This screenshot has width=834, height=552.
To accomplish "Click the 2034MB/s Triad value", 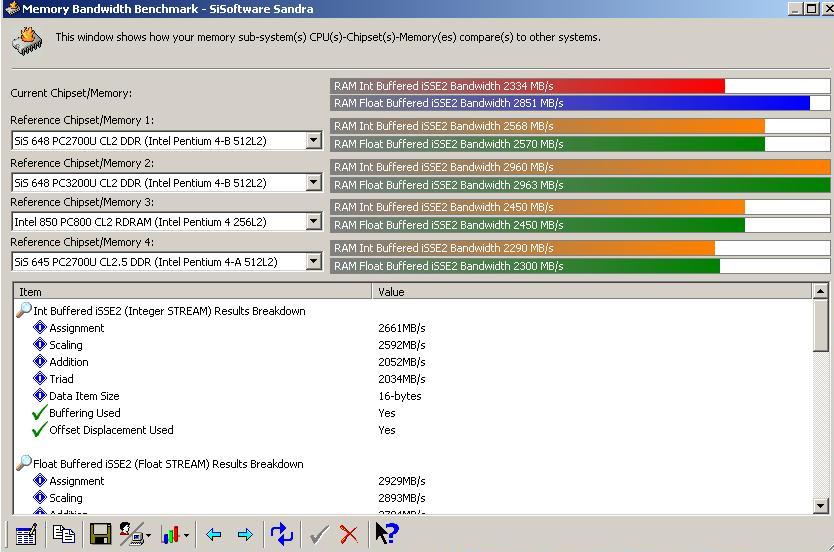I will (x=402, y=379).
